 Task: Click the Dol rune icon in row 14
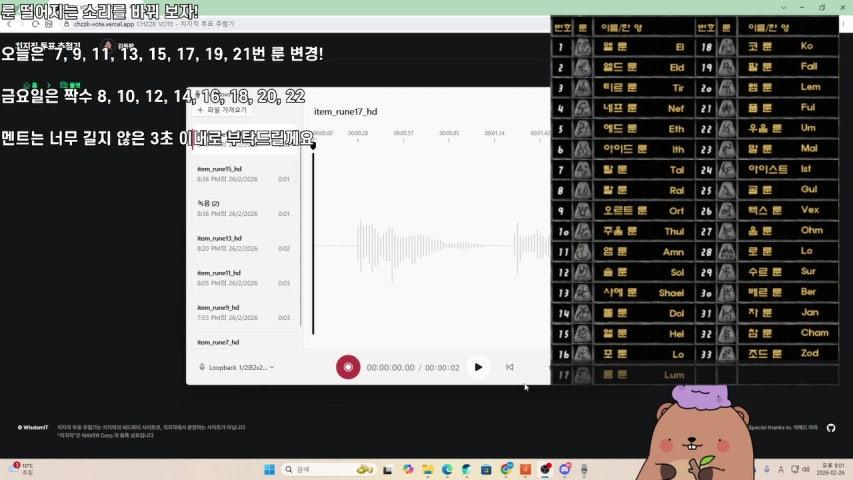point(583,313)
